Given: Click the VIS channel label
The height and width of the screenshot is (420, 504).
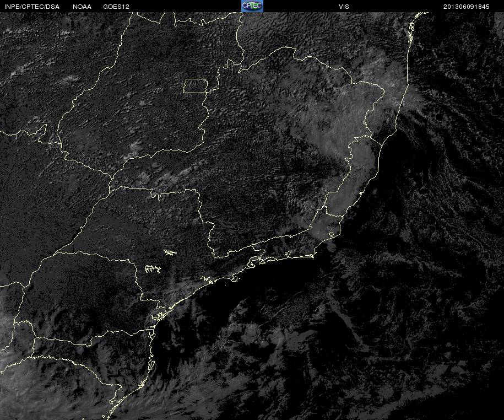Looking at the screenshot, I should [x=344, y=7].
